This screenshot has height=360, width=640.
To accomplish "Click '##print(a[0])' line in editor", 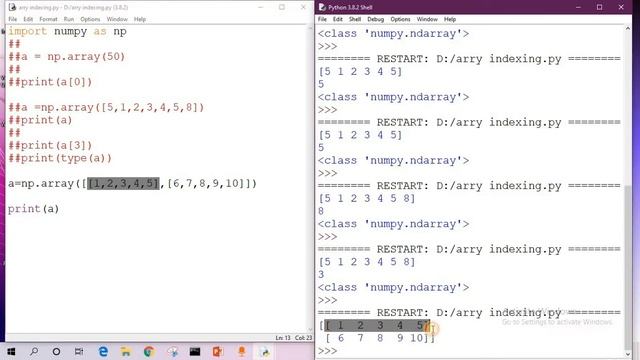I will click(x=50, y=82).
